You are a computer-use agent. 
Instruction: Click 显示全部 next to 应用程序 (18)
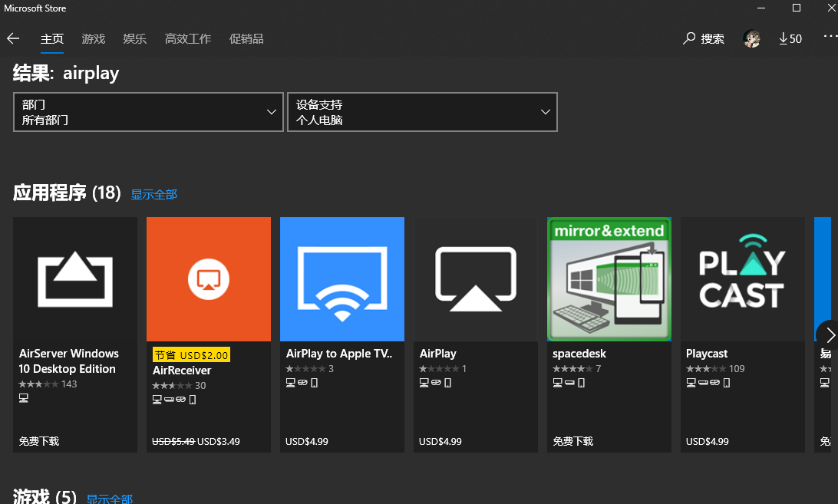click(x=154, y=195)
